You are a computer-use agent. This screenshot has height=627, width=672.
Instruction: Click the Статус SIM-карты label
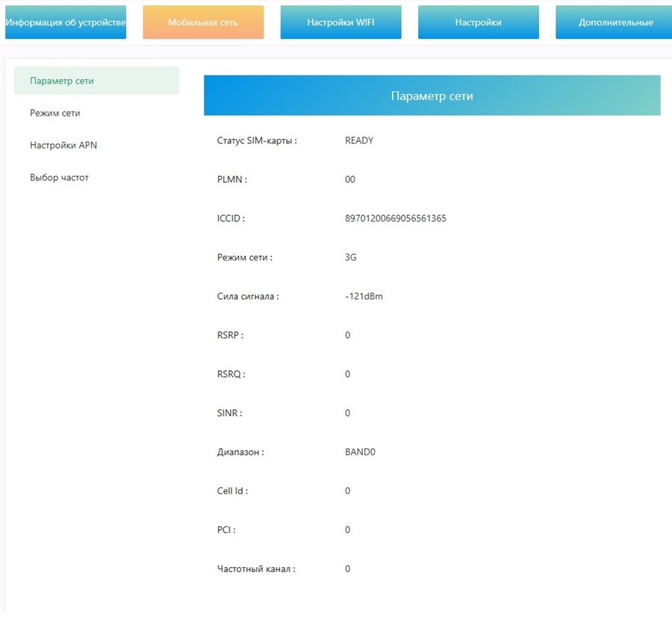click(x=257, y=140)
